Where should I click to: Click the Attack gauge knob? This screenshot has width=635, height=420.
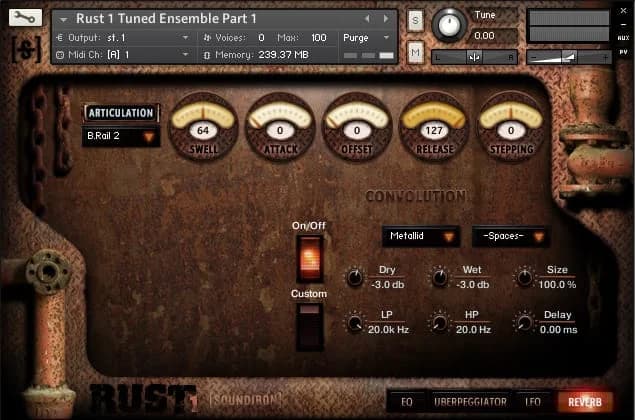click(x=280, y=126)
